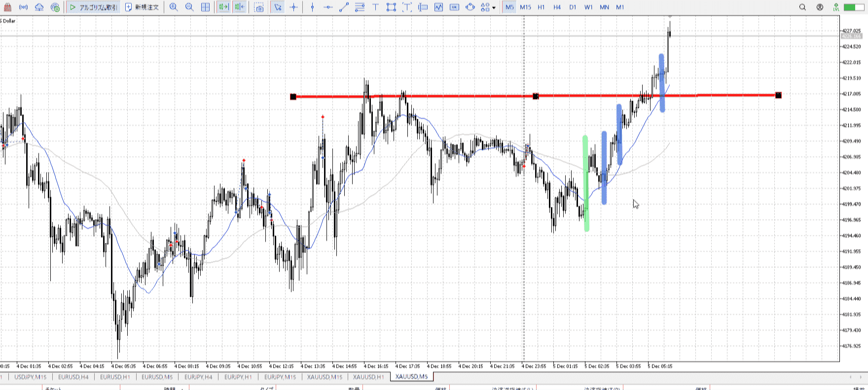Click the 新規注文 new order button
This screenshot has height=390, width=868.
coord(142,7)
